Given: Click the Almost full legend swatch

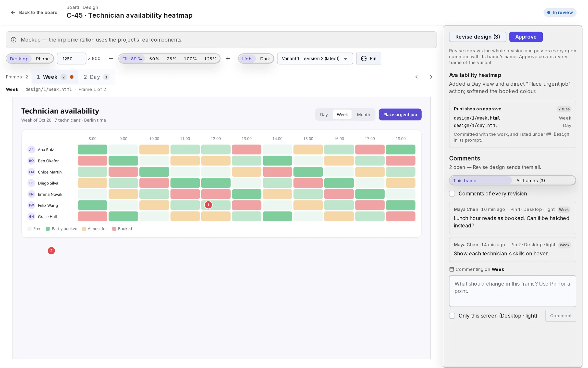Looking at the screenshot, I should pyautogui.click(x=84, y=229).
